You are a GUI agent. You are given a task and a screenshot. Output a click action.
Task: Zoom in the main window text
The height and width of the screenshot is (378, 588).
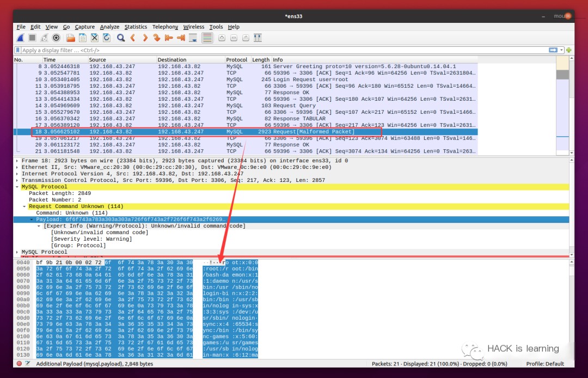coord(222,38)
